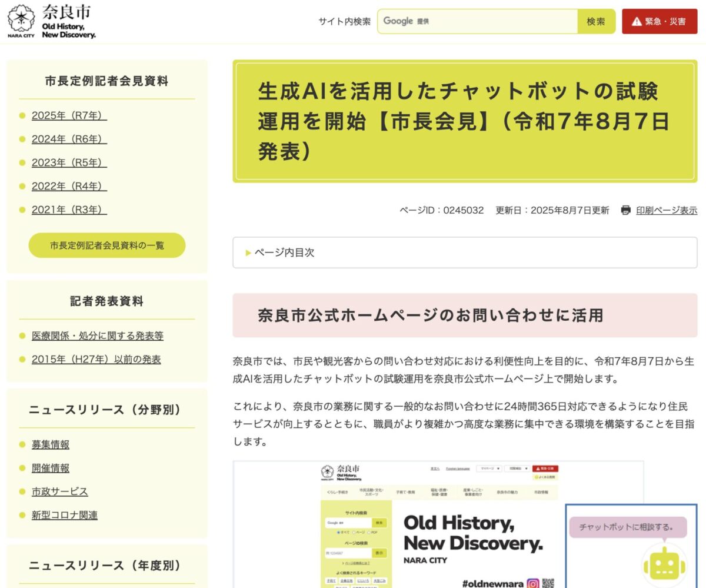Click the Nara City logo
Viewport: 706px width, 588px height.
[x=51, y=21]
